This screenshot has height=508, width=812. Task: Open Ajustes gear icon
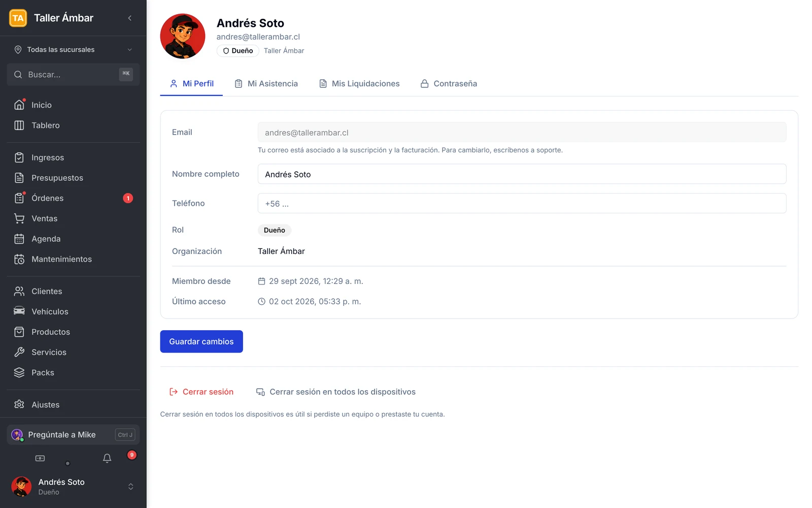(19, 404)
